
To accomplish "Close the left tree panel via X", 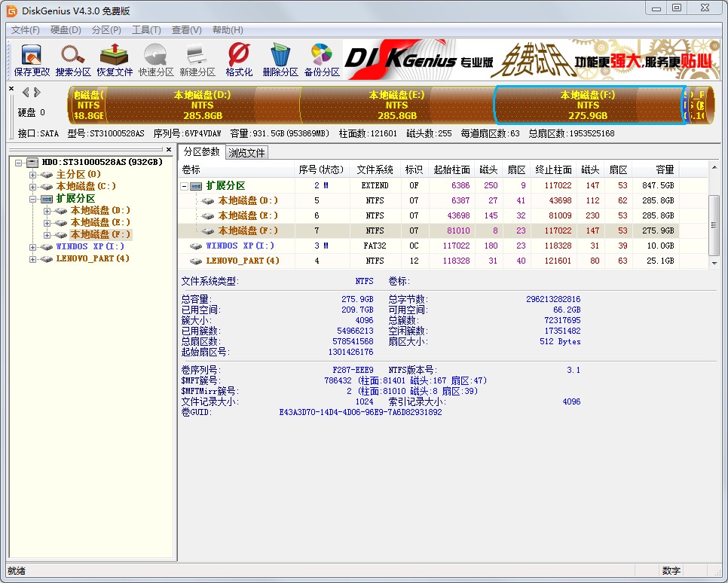I will pyautogui.click(x=169, y=149).
